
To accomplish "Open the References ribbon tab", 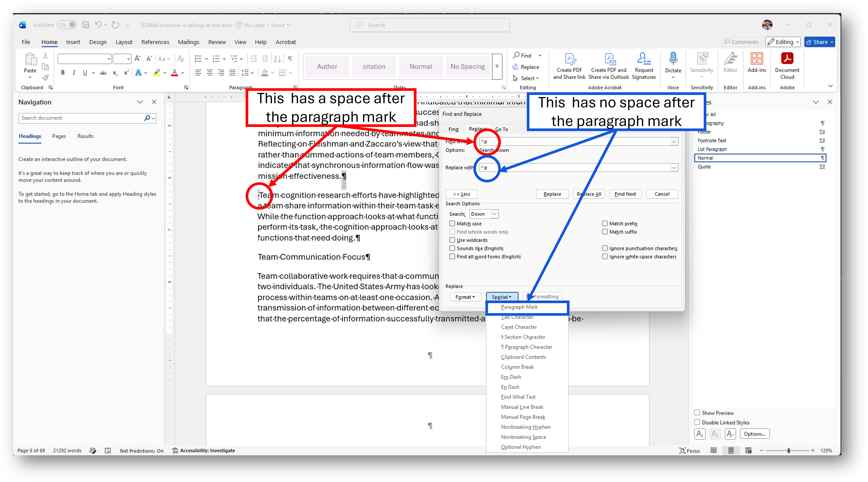I will point(155,42).
